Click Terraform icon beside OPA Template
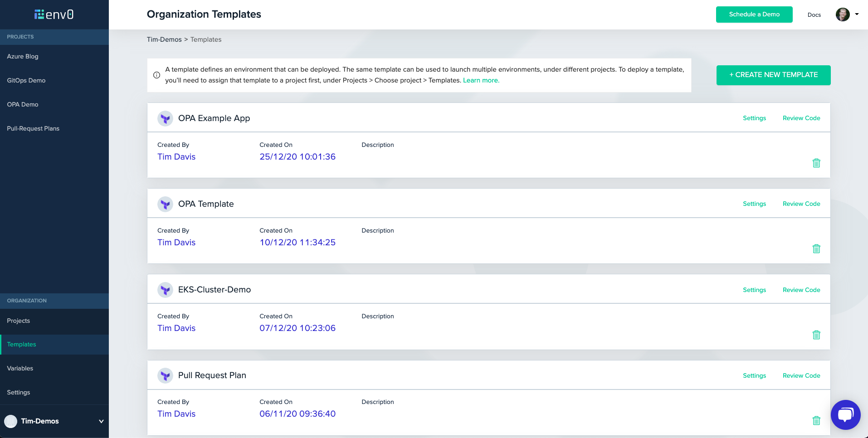 (x=165, y=204)
